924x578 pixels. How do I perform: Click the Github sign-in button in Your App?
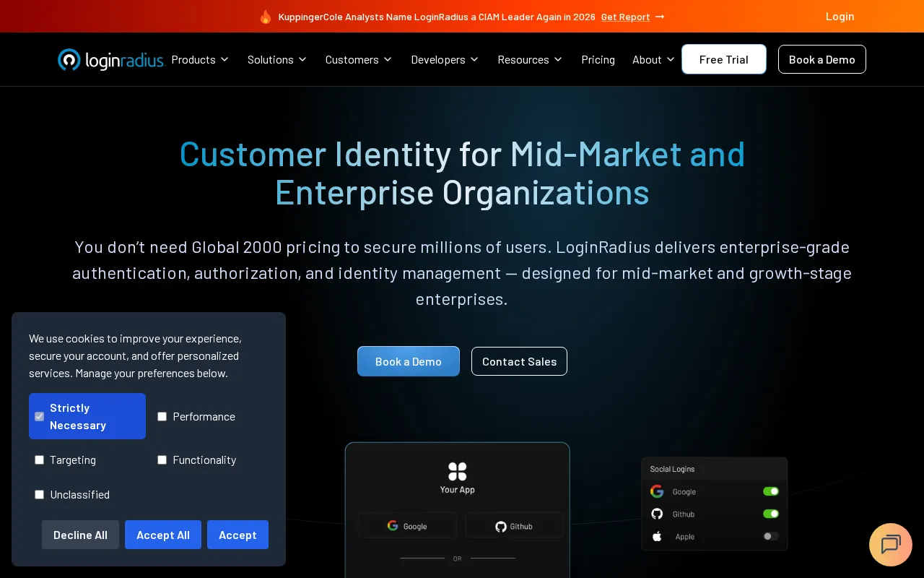(x=514, y=526)
